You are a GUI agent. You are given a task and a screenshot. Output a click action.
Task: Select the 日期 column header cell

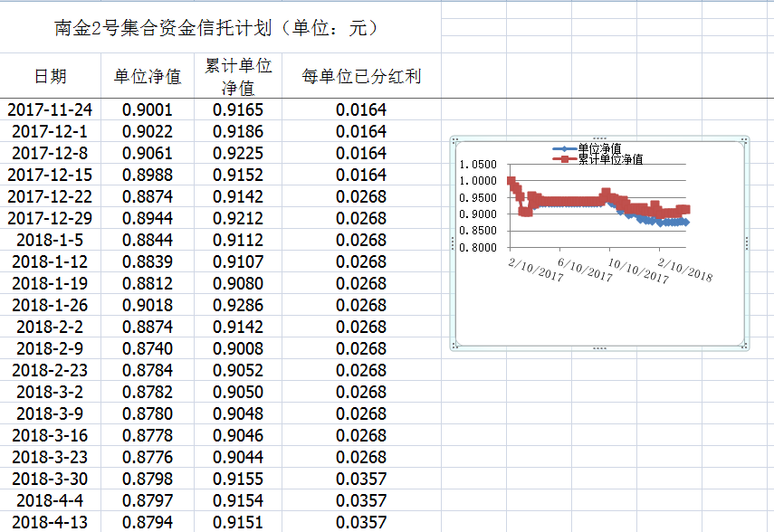(51, 76)
